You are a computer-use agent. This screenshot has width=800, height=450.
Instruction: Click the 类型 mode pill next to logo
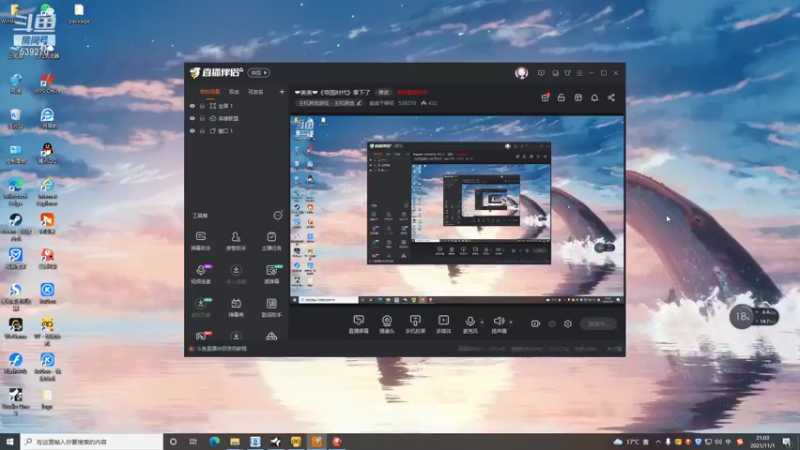coord(259,73)
